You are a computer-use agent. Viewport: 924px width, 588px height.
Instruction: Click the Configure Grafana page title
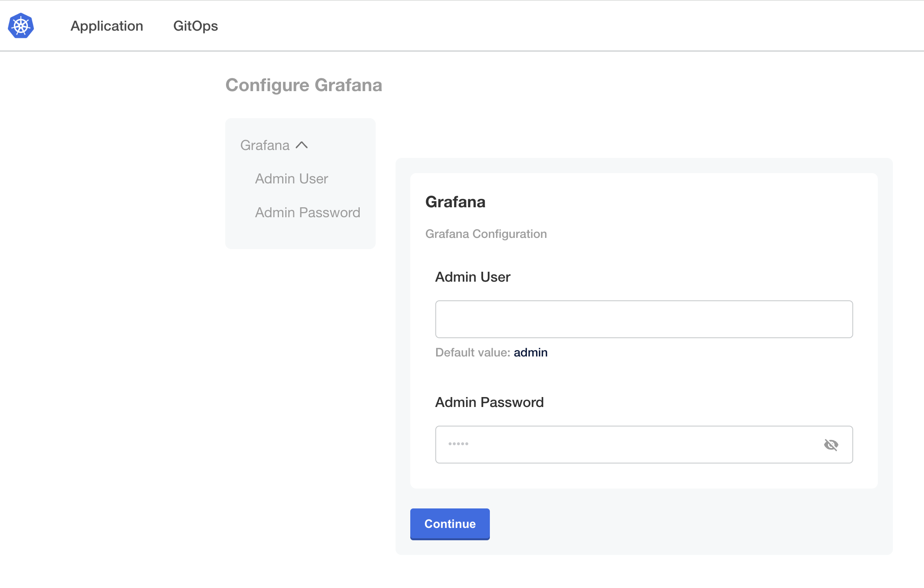point(304,85)
